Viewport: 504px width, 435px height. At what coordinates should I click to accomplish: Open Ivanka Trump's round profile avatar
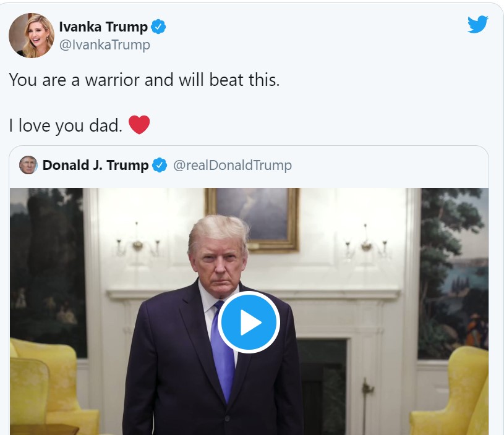pos(31,35)
